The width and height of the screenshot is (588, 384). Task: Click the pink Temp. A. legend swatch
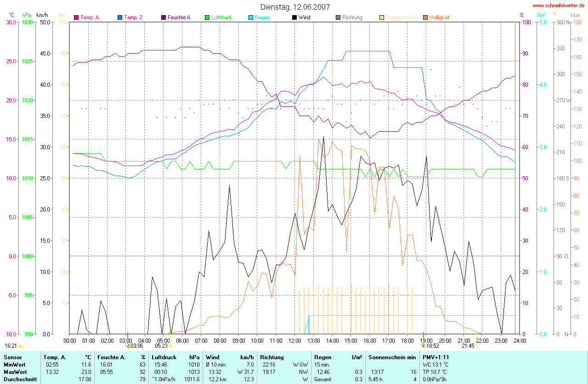click(76, 17)
